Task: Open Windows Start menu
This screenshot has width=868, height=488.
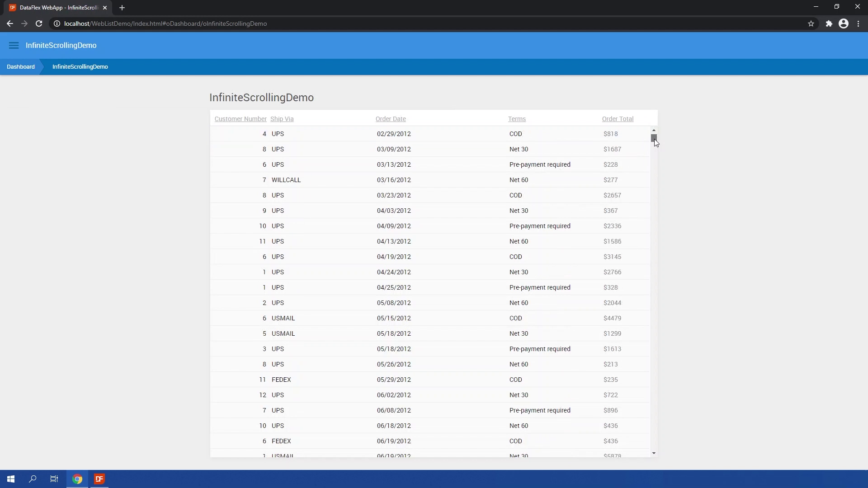Action: point(11,479)
